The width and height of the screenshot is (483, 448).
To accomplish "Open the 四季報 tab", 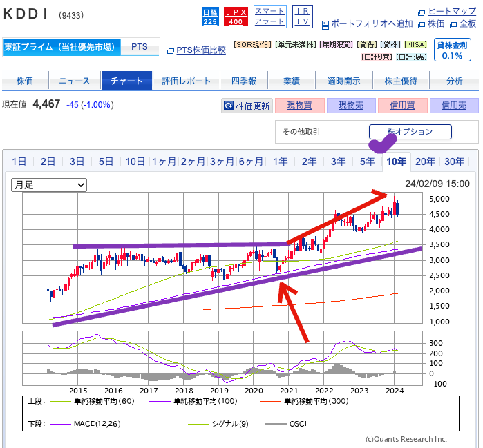I will 244,81.
